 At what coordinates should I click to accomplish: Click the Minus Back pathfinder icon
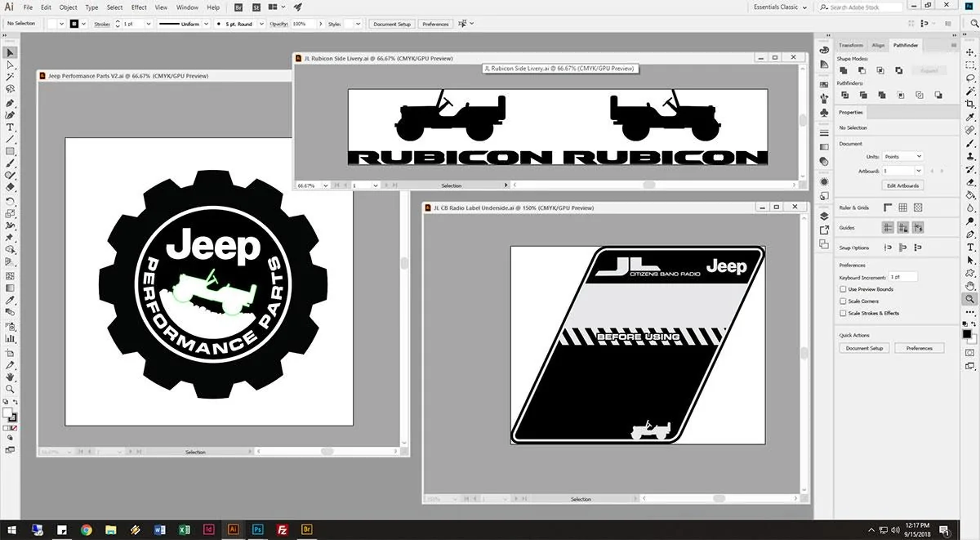(938, 95)
